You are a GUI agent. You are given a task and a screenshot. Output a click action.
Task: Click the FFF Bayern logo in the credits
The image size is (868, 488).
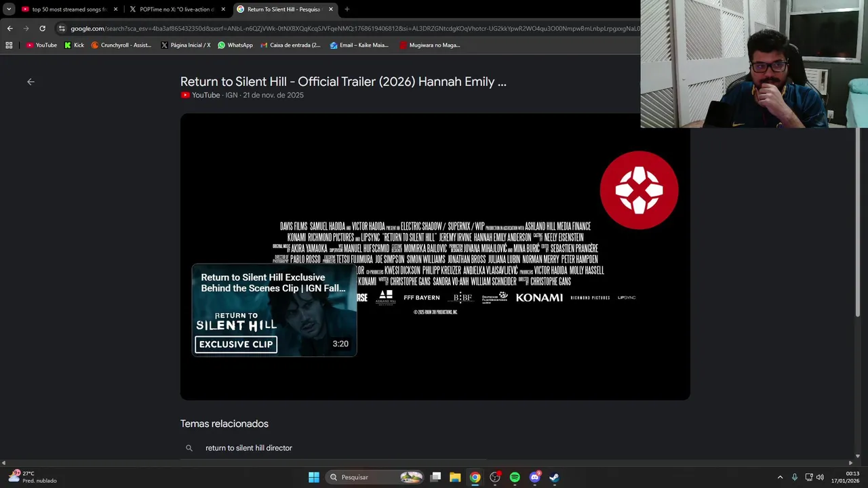[x=422, y=298]
